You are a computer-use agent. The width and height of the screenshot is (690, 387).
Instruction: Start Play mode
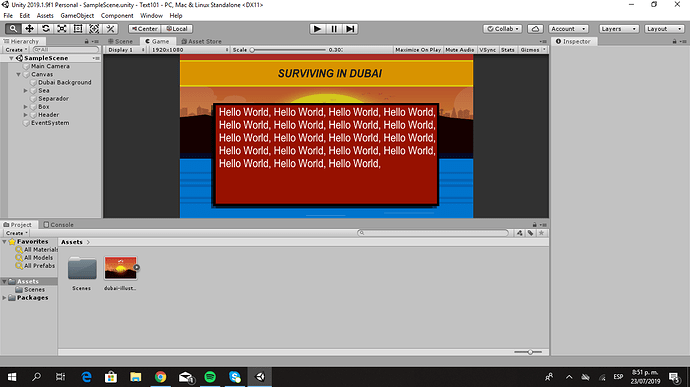[x=317, y=29]
